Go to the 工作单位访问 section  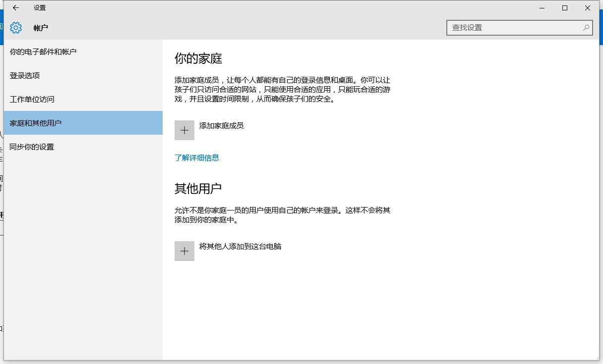(x=32, y=99)
